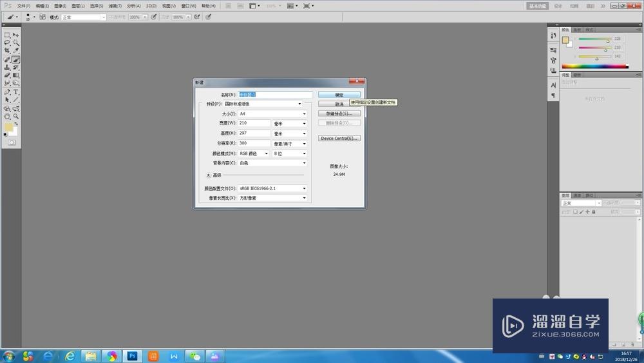The width and height of the screenshot is (644, 363).
Task: Select the Brush tool in toolbox
Action: tap(15, 60)
